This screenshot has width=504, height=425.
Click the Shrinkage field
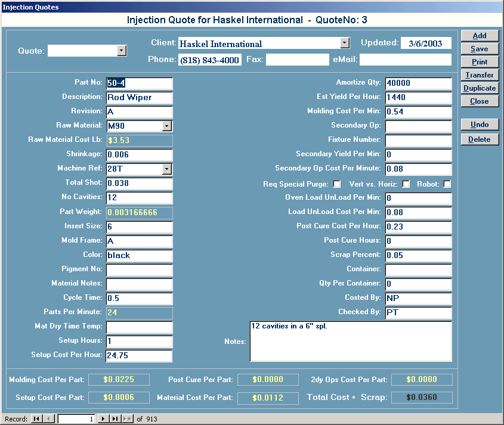tap(139, 154)
